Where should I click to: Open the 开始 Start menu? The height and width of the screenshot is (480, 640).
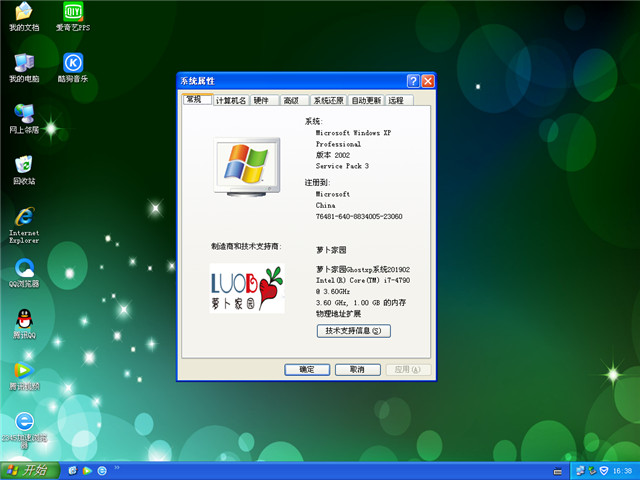tap(28, 470)
